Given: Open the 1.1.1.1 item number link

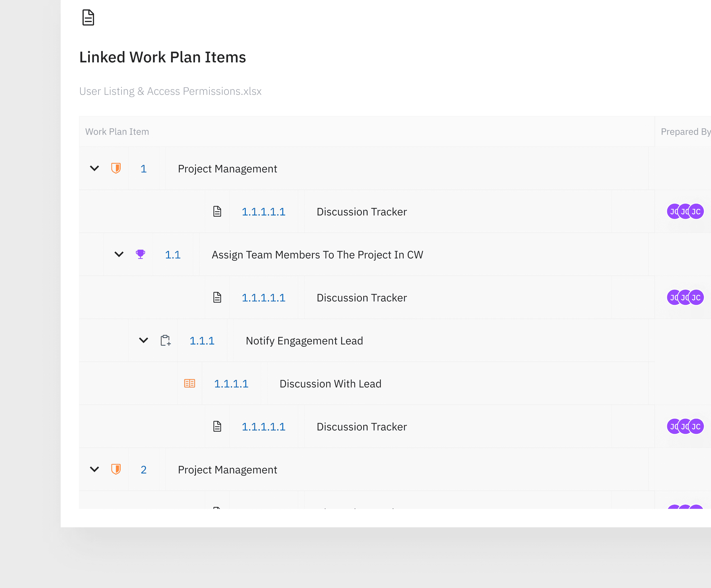Looking at the screenshot, I should click(x=231, y=384).
